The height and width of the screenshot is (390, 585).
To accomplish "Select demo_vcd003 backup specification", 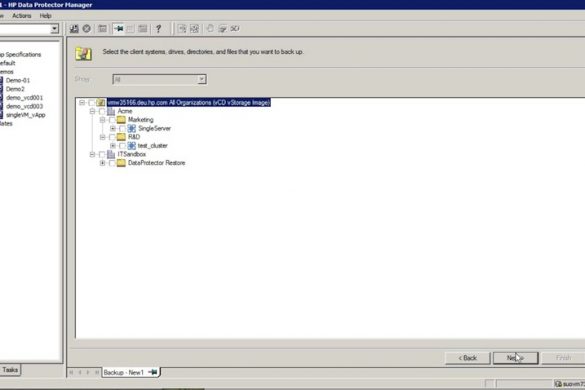I will pyautogui.click(x=25, y=106).
